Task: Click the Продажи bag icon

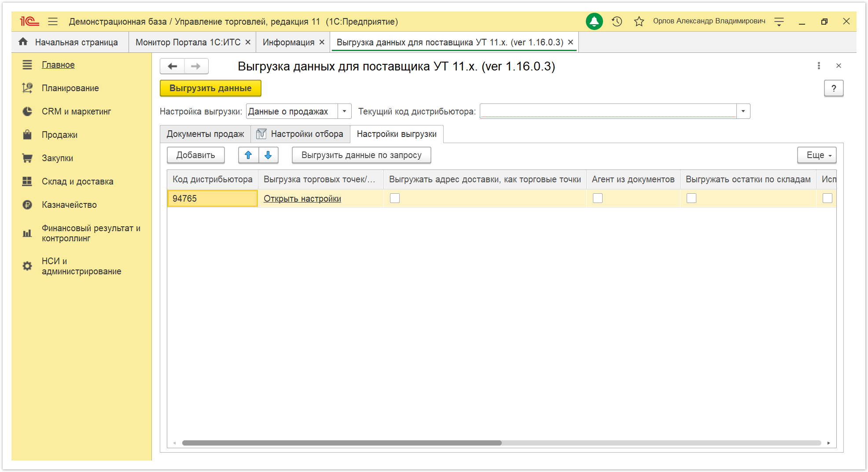Action: coord(27,134)
